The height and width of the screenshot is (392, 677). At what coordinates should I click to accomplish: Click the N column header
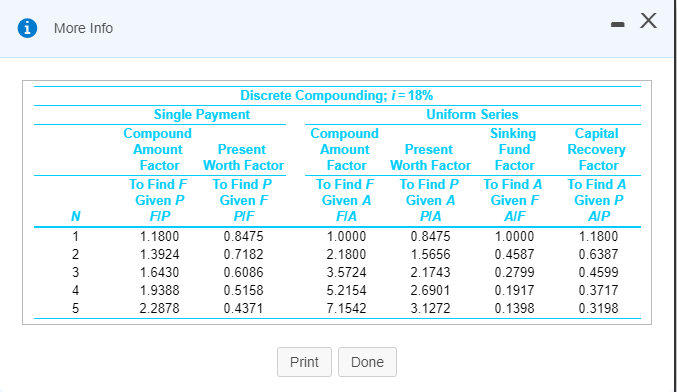(76, 216)
